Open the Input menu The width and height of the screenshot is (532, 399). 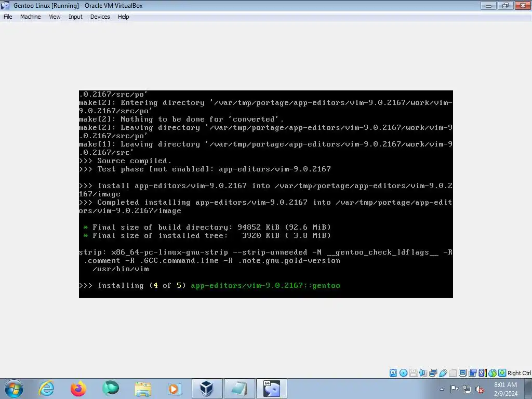[75, 17]
